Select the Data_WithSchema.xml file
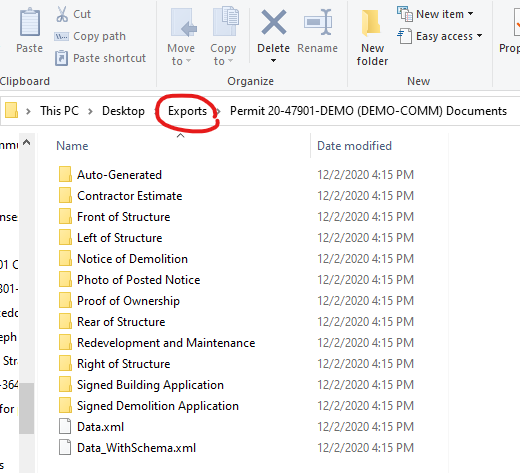Image resolution: width=520 pixels, height=473 pixels. [x=127, y=448]
